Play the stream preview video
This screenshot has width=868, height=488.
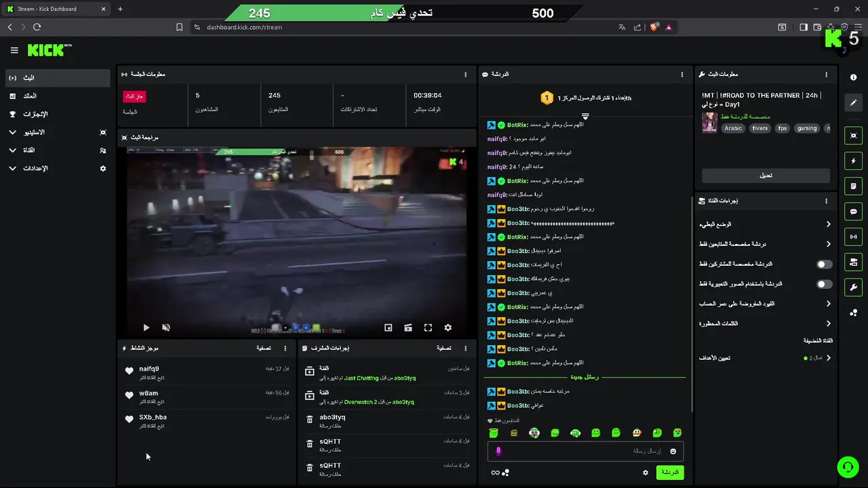click(146, 327)
